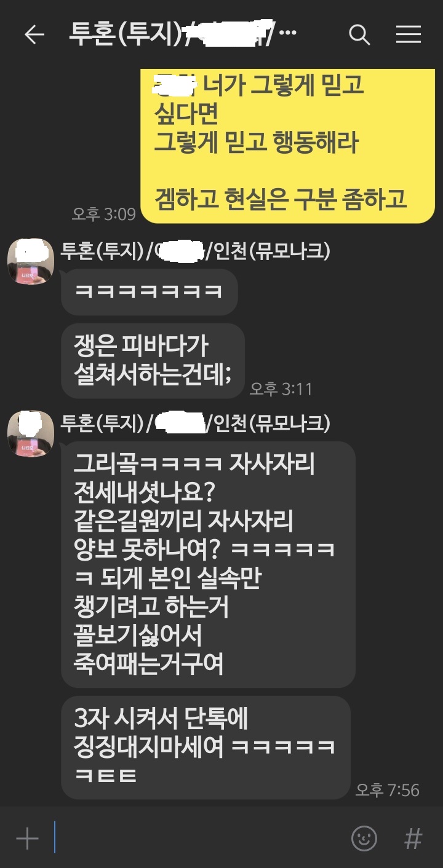Viewport: 443px width, 868px height.
Task: Tap the hashtag search icon
Action: point(413,838)
